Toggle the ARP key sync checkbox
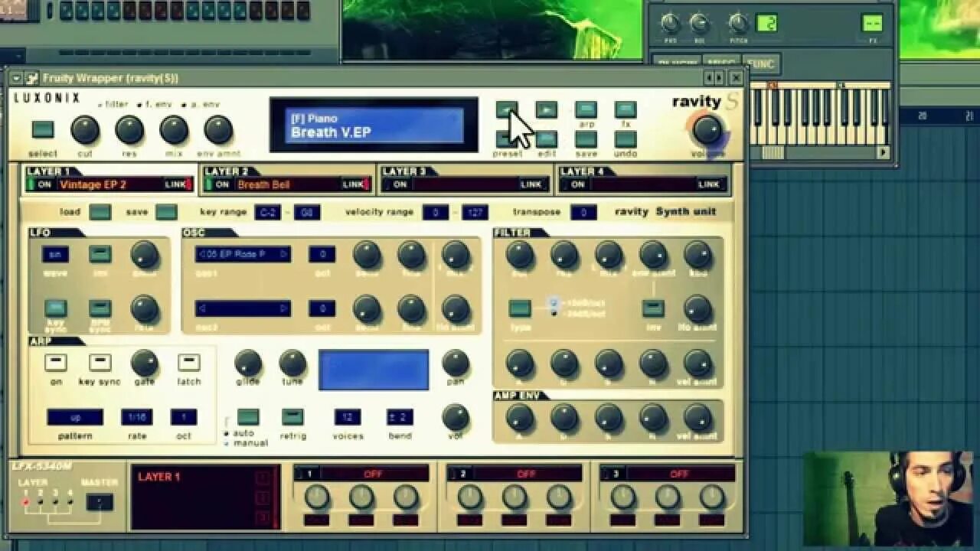Image resolution: width=980 pixels, height=551 pixels. click(100, 362)
